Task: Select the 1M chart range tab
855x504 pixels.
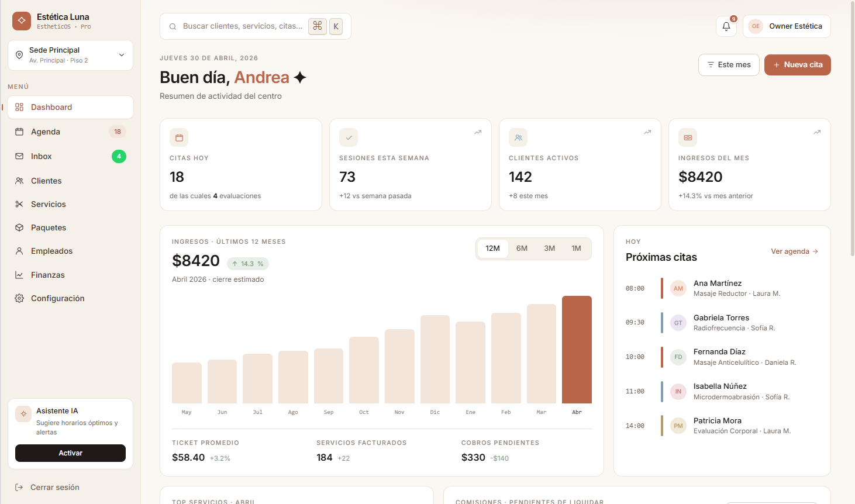Action: click(577, 248)
